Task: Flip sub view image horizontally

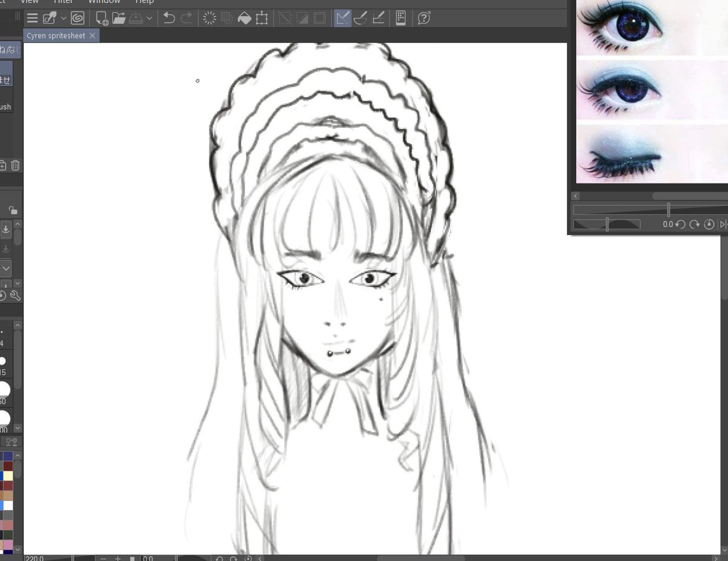Action: [x=723, y=224]
